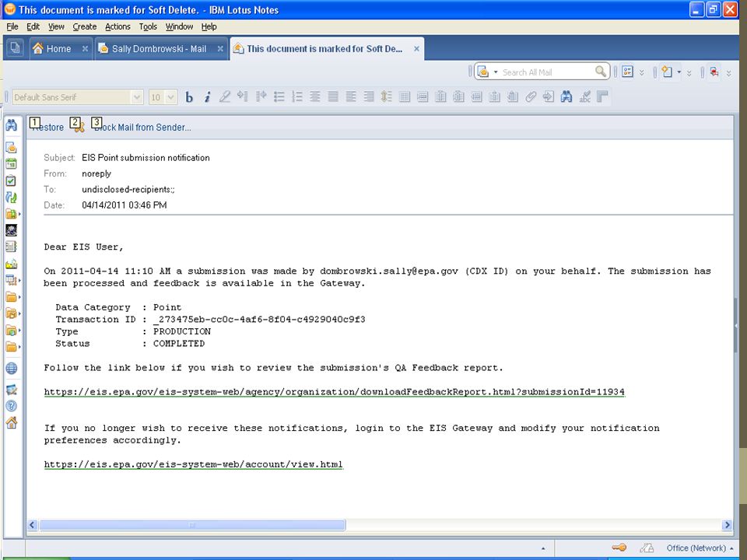Click the horizontal scrollbar right arrow
Viewport: 747px width, 560px height.
pyautogui.click(x=727, y=525)
